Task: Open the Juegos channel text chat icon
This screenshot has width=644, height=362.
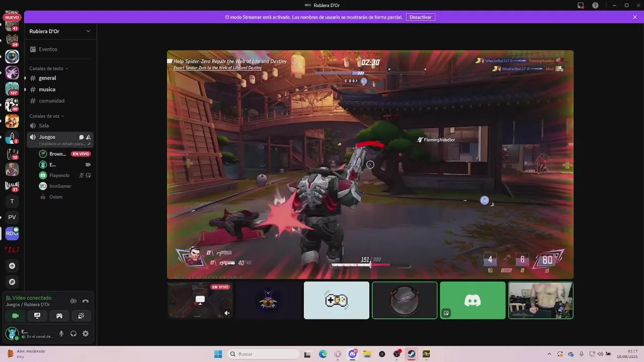Action: click(81, 137)
